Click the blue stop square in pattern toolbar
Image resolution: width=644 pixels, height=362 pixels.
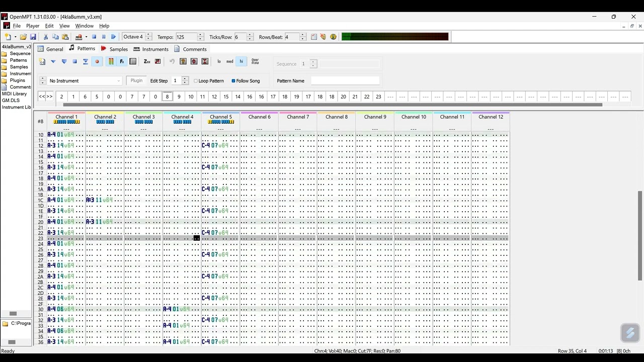coord(74,61)
